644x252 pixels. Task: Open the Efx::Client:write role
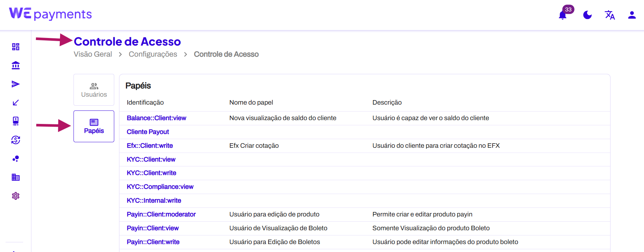pyautogui.click(x=150, y=146)
